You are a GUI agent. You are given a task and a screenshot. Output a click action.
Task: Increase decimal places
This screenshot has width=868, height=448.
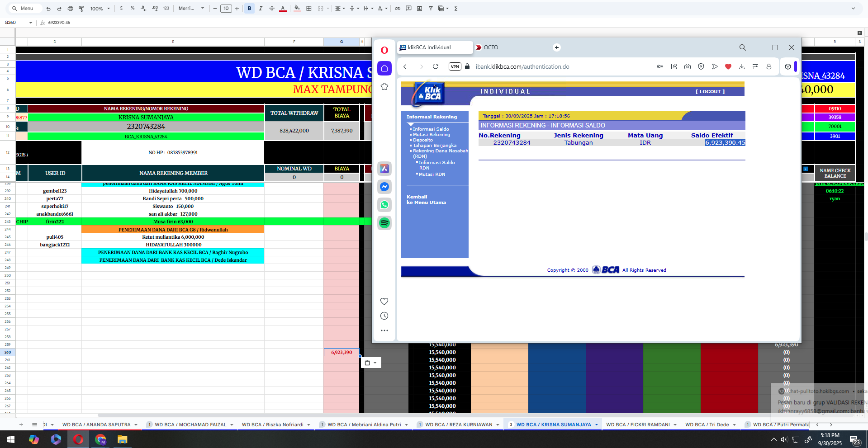click(x=155, y=8)
